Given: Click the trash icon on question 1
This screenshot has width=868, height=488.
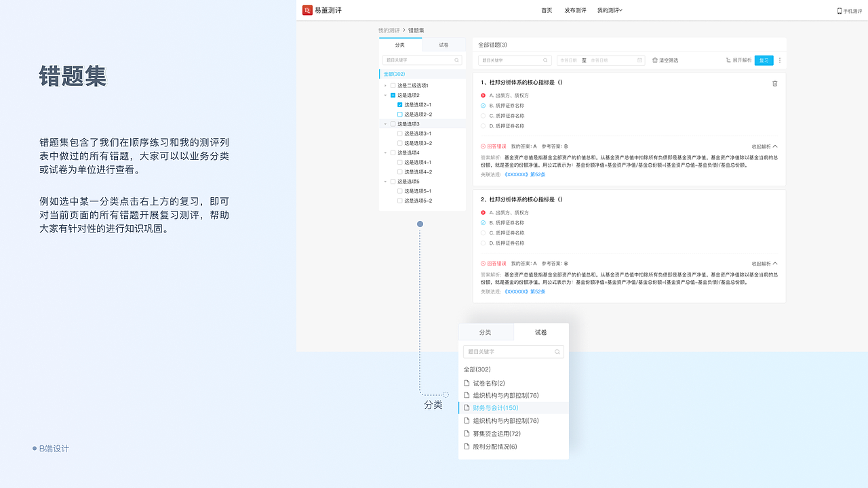Looking at the screenshot, I should click(x=774, y=83).
